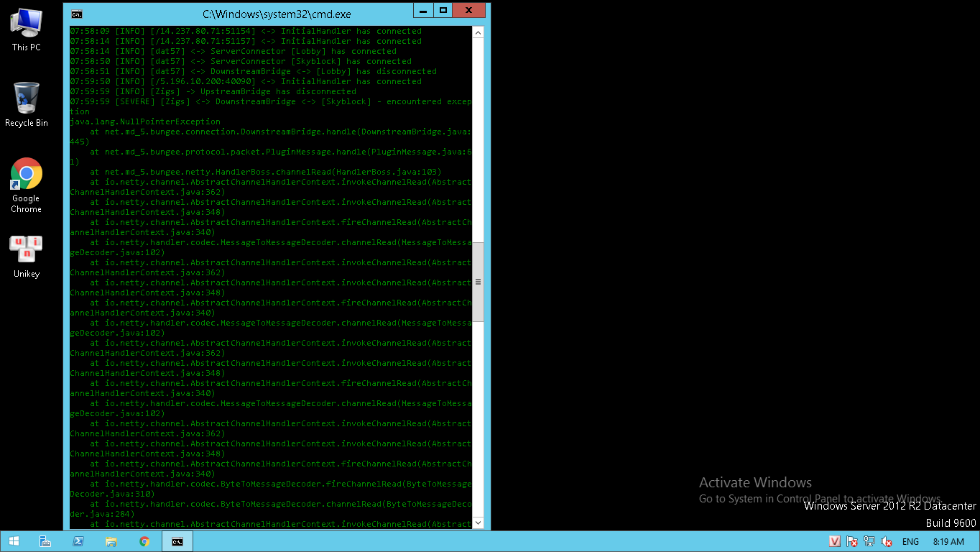The image size is (980, 552).
Task: Click the java.lang.NullPointerException line
Action: tap(145, 121)
